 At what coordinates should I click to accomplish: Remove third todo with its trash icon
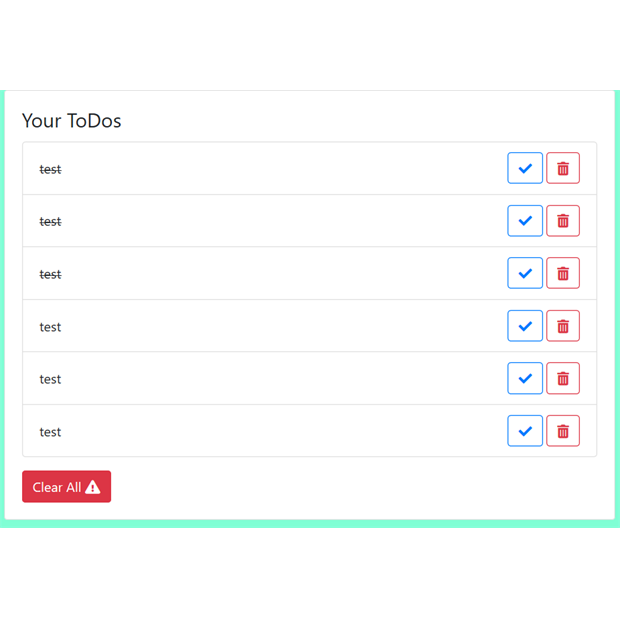pyautogui.click(x=563, y=273)
